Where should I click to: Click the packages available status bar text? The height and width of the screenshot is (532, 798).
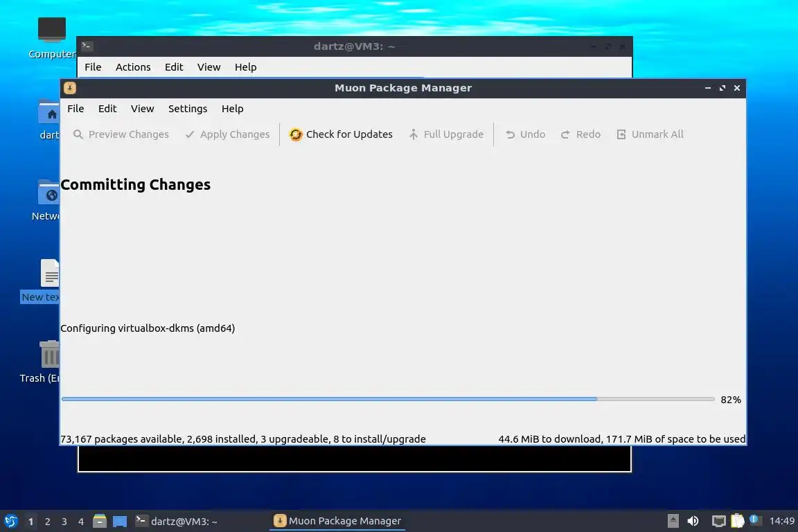click(242, 439)
